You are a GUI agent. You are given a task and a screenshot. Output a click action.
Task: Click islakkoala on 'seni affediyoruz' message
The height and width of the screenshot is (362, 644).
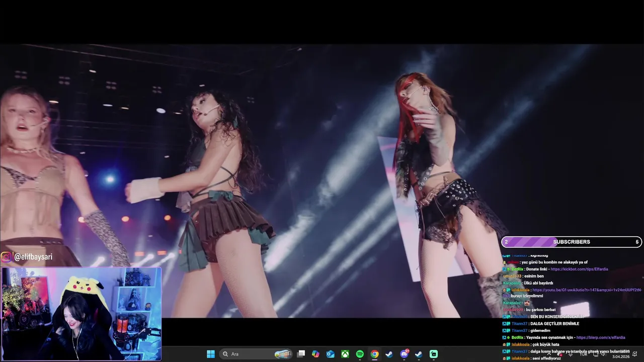521,358
